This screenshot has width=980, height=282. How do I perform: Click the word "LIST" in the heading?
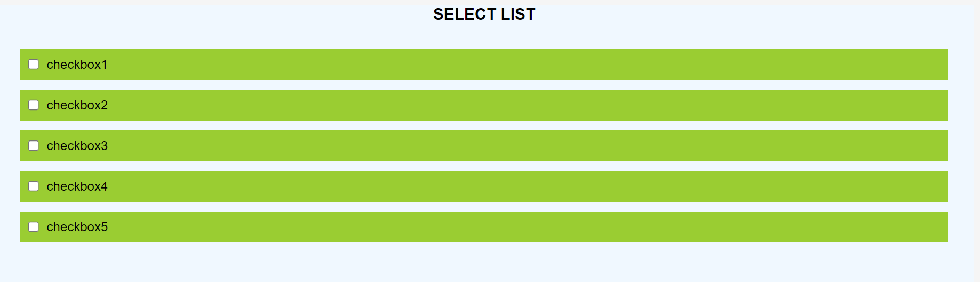coord(518,14)
